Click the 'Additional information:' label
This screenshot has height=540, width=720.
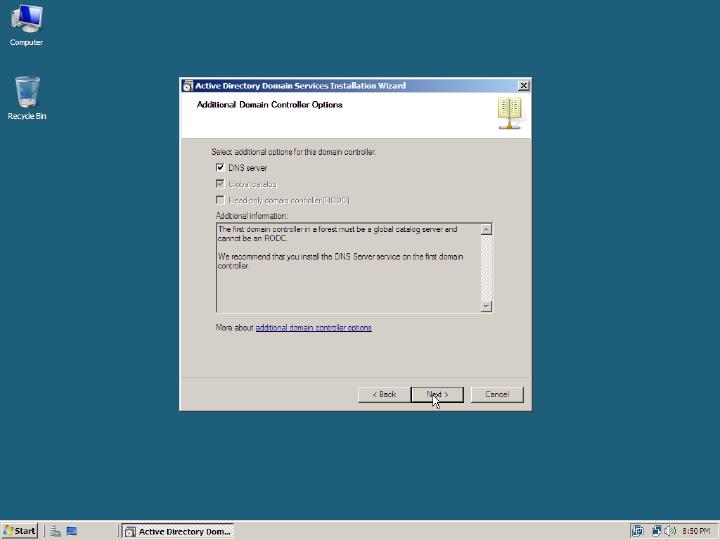(x=252, y=215)
